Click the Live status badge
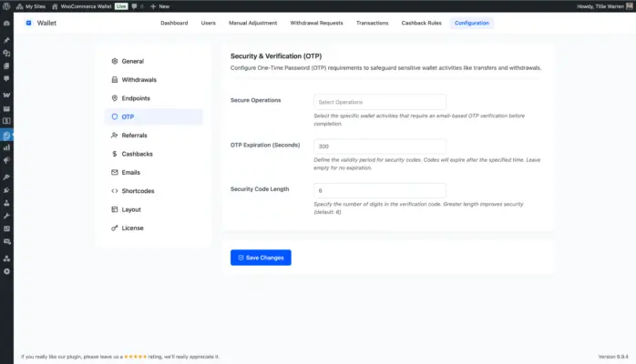The image size is (636, 364). (x=121, y=6)
